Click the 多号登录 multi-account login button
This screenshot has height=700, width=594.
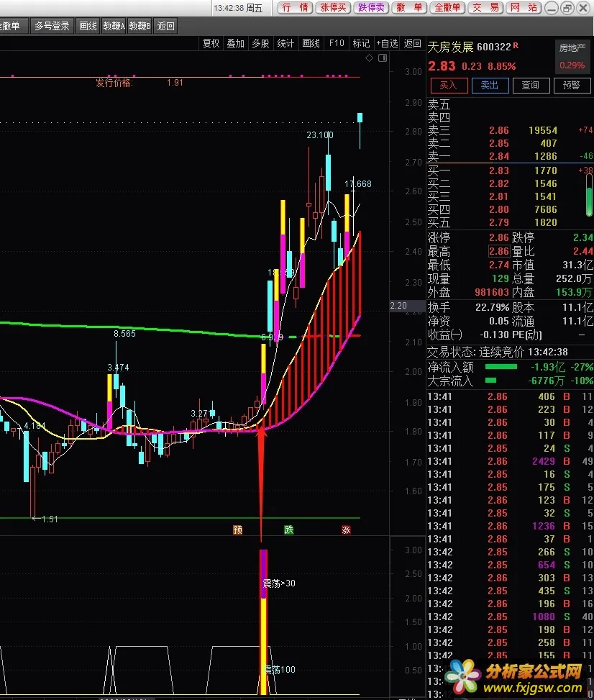(x=52, y=26)
